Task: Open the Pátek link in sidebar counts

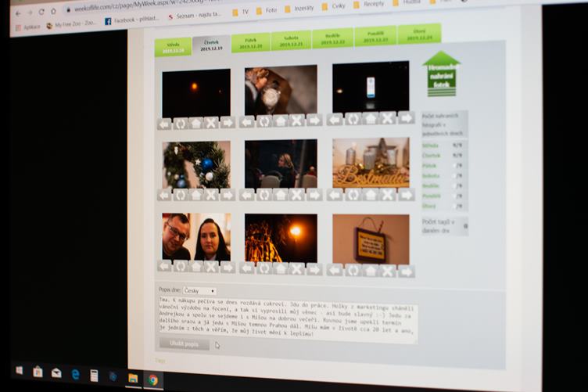Action: click(x=429, y=166)
